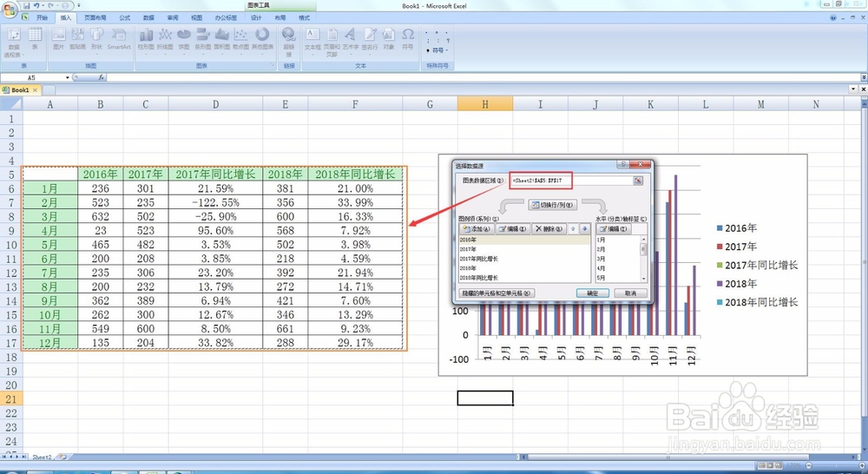Click the chart data range input field
This screenshot has height=474, width=868.
tap(571, 181)
